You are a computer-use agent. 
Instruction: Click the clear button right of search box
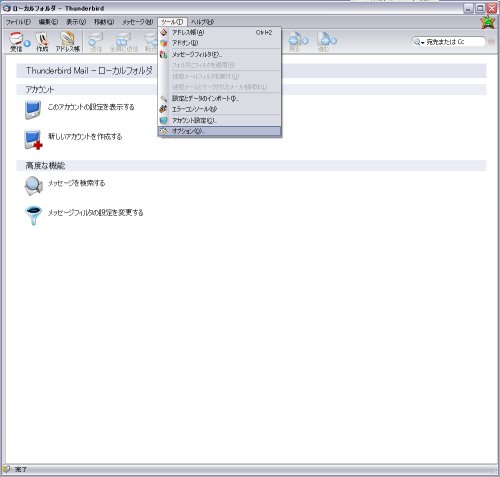click(491, 42)
